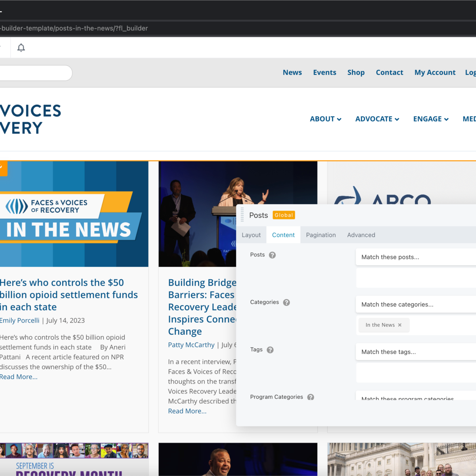
Task: Grab the Posts panel drag handle
Action: click(x=242, y=215)
